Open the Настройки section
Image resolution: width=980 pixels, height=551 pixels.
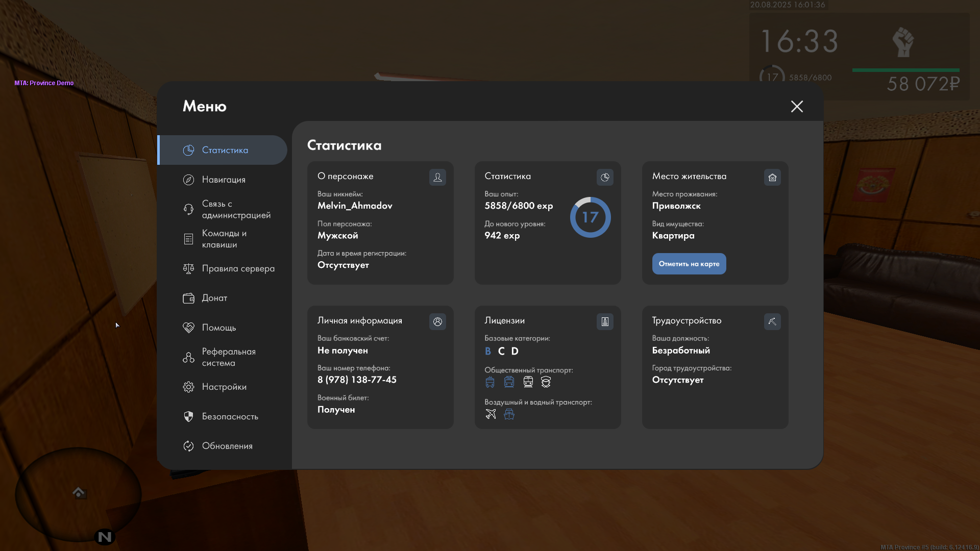(x=223, y=387)
